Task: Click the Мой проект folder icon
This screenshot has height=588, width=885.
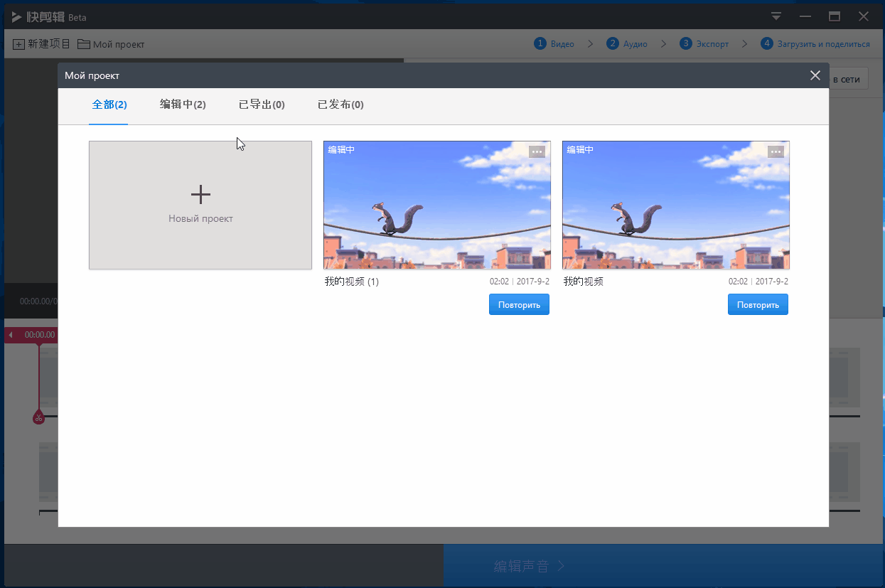Action: (84, 44)
